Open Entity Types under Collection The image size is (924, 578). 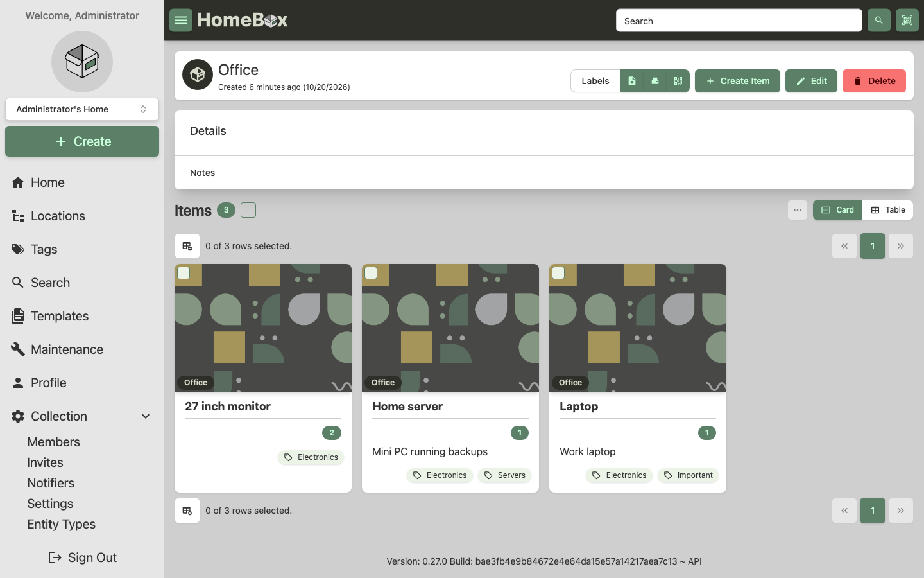pyautogui.click(x=61, y=524)
